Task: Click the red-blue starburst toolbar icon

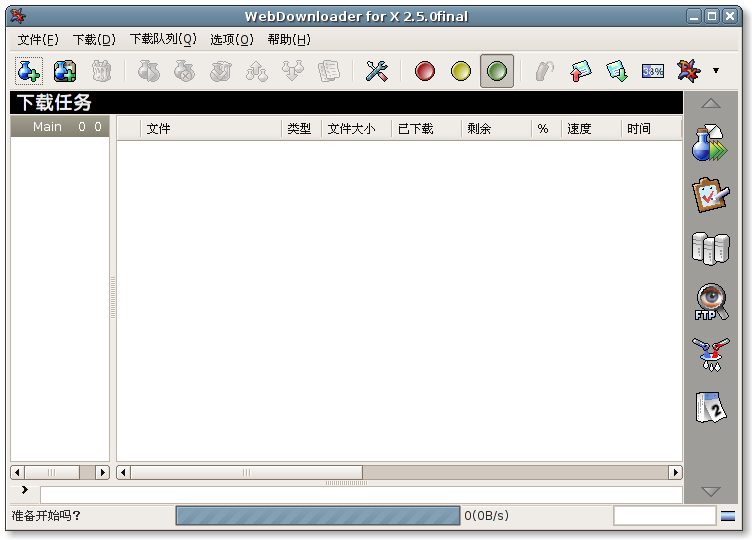Action: pos(689,71)
